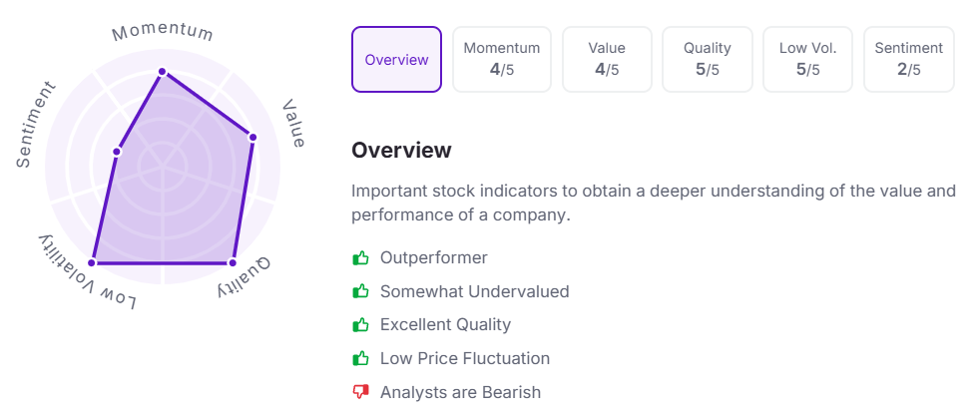Click the Analysts are Bearish text

tap(460, 393)
